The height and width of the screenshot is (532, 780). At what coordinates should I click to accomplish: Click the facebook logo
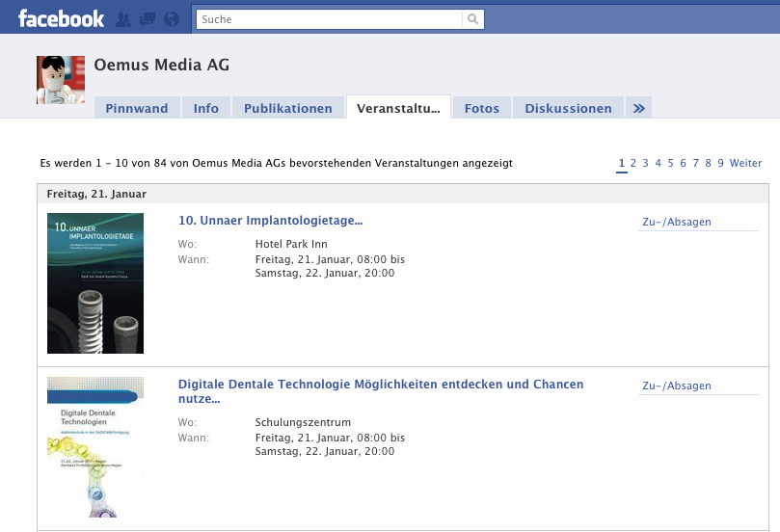[61, 19]
